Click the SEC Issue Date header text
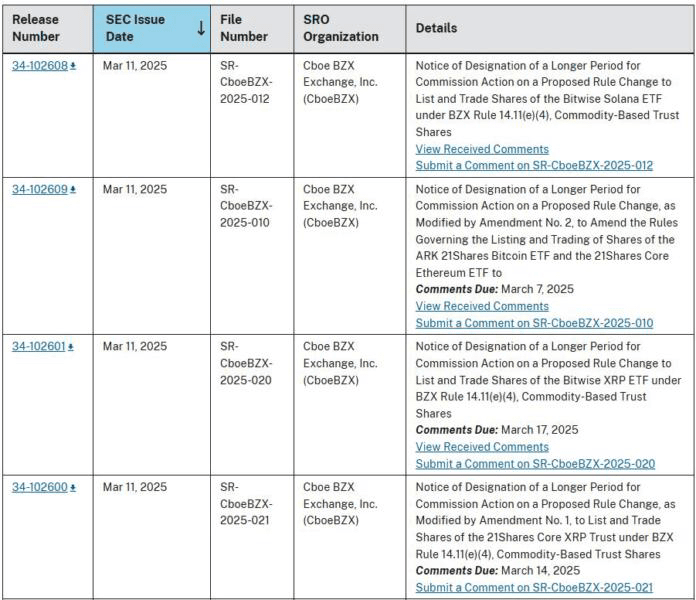Screen dimensions: 696x600 [x=135, y=28]
